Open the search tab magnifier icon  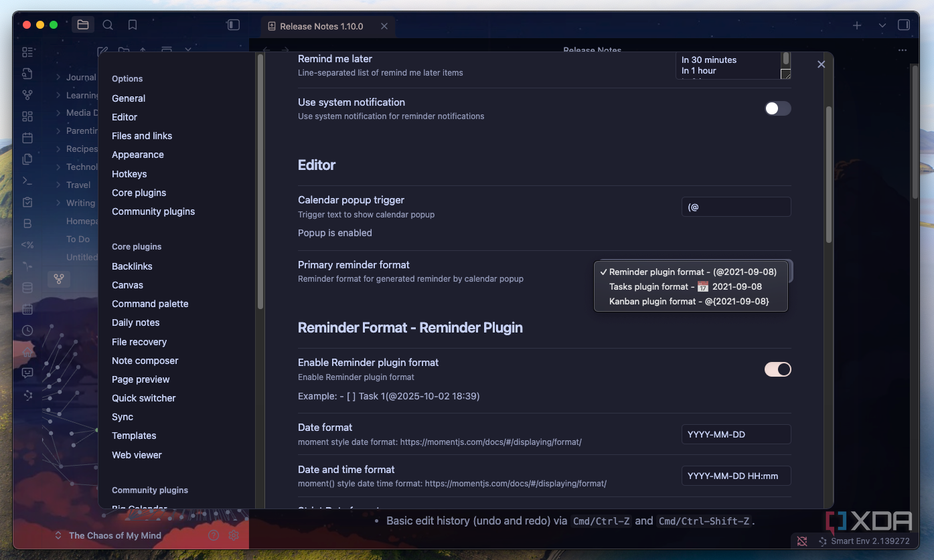[108, 25]
